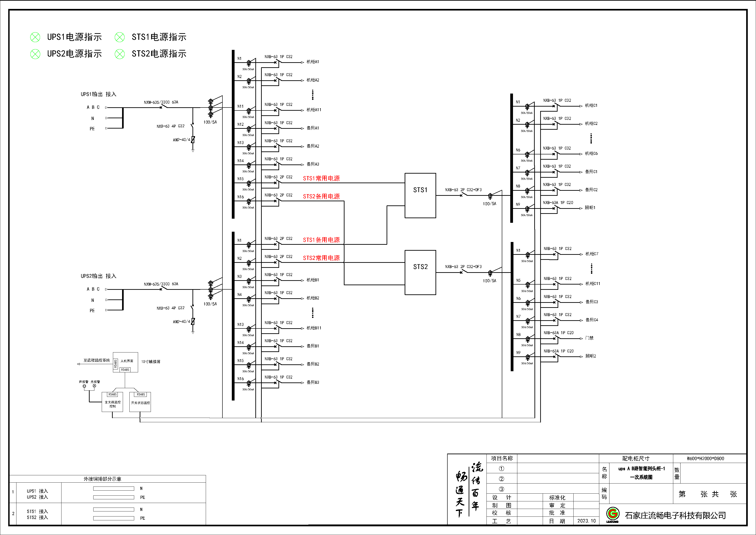Click the W600*H2000*D800 cabinet size cell
This screenshot has height=535, width=756.
click(705, 459)
